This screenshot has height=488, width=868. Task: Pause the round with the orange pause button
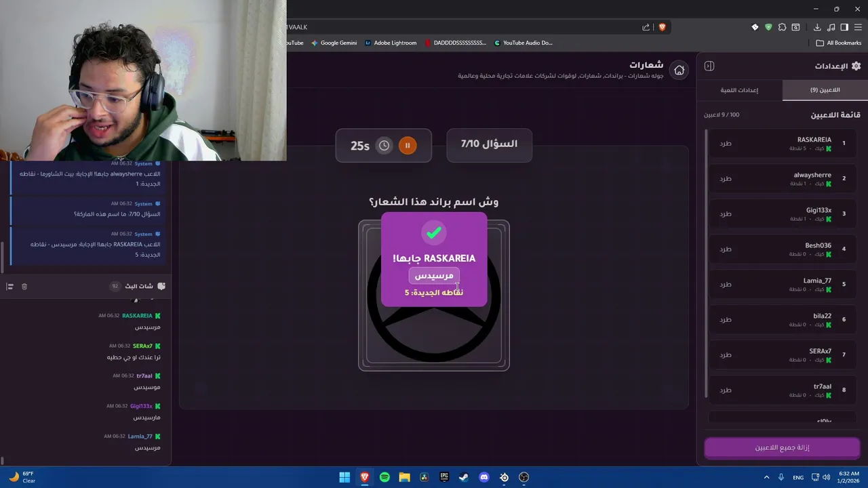click(408, 145)
